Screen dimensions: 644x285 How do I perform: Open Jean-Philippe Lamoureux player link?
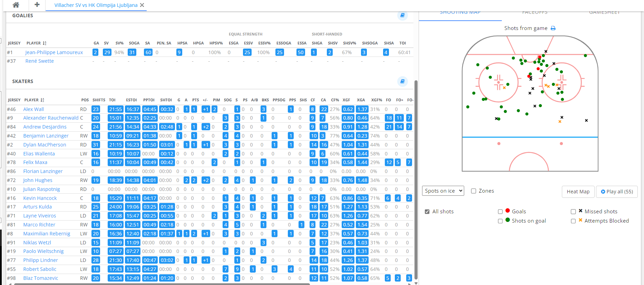click(54, 52)
